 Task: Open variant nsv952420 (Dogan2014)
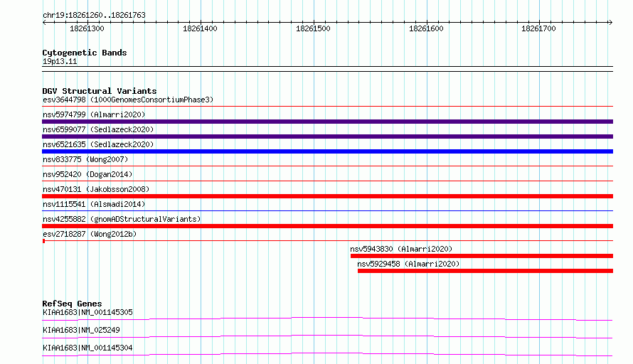point(87,174)
